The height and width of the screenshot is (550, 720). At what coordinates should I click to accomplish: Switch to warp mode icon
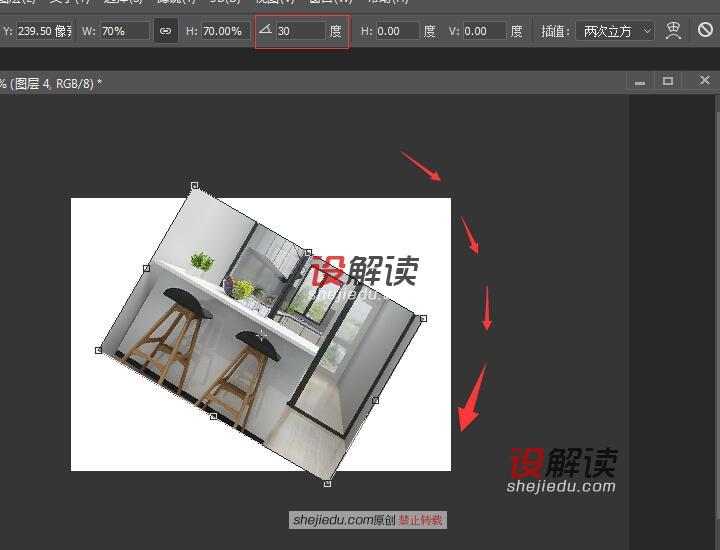tap(673, 31)
